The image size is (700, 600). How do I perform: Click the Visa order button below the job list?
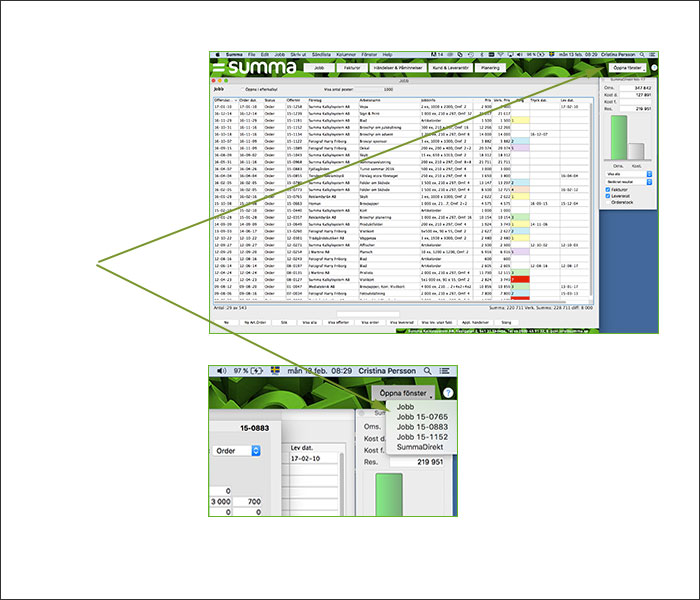pyautogui.click(x=370, y=322)
